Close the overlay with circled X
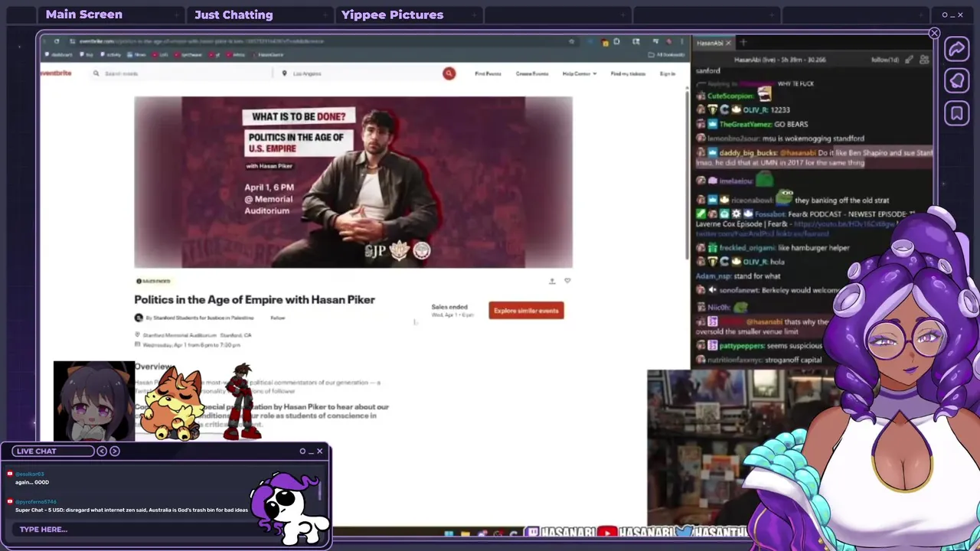 click(x=934, y=33)
